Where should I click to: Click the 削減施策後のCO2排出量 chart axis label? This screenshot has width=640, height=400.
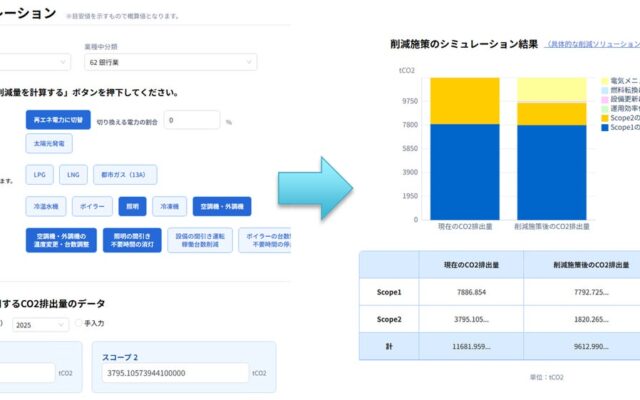pyautogui.click(x=552, y=227)
